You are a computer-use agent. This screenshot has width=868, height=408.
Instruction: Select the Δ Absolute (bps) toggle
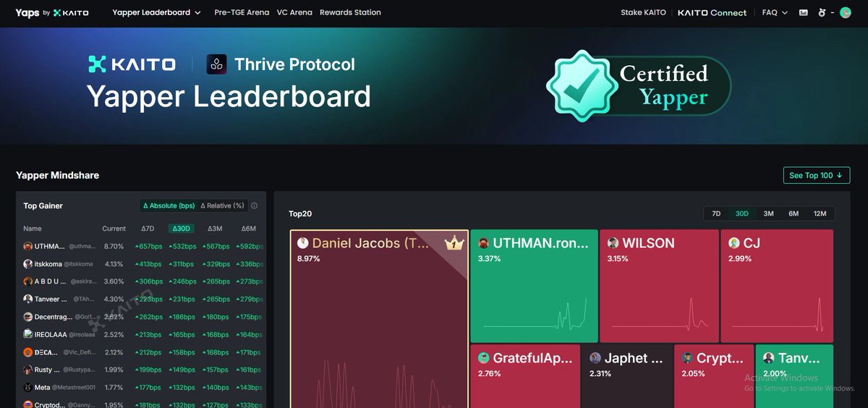[x=169, y=205]
